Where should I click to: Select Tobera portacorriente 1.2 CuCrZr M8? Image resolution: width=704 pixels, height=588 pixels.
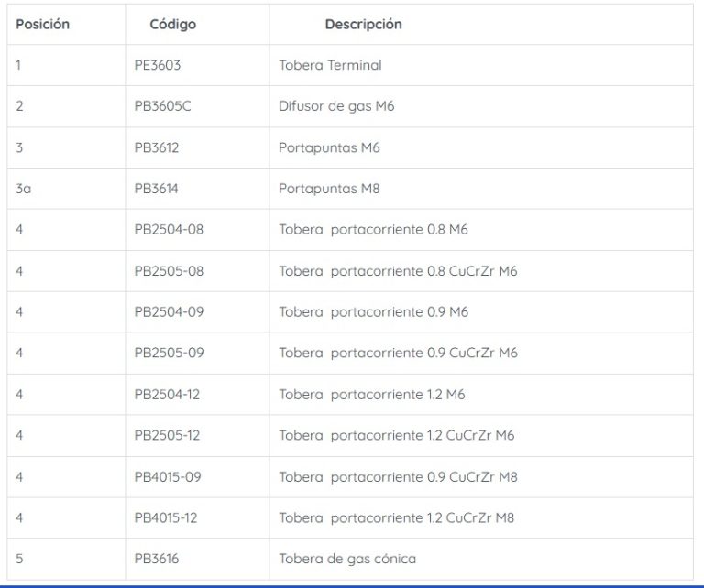pyautogui.click(x=397, y=517)
